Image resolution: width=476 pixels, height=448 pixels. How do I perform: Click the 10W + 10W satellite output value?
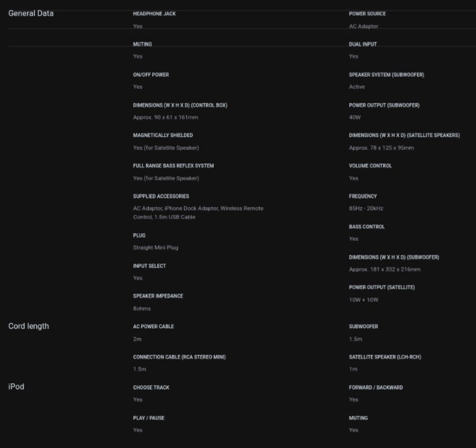tap(363, 300)
